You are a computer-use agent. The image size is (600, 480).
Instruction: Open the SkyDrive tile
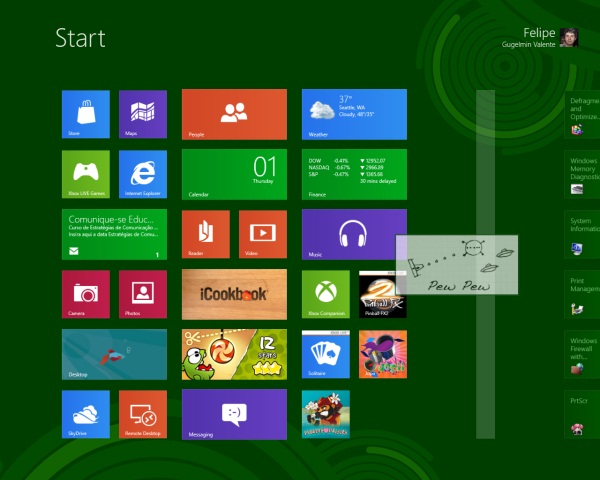point(86,414)
